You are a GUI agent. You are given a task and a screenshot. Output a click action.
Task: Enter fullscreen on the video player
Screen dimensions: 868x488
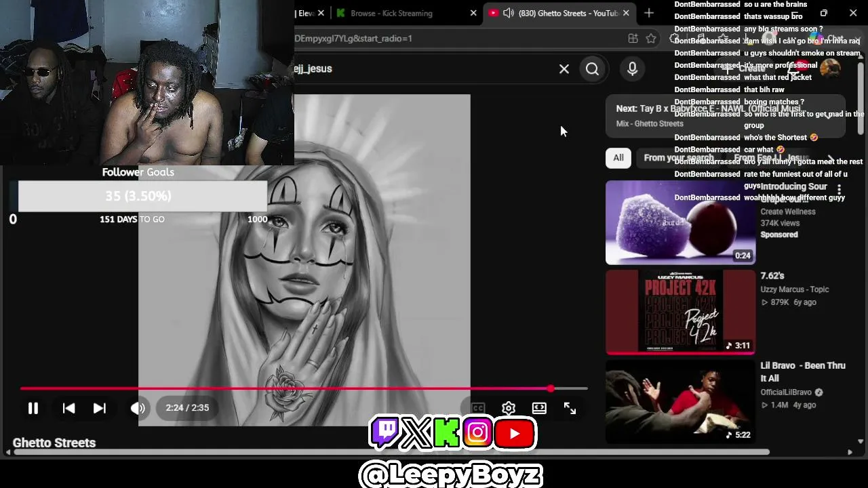(570, 408)
